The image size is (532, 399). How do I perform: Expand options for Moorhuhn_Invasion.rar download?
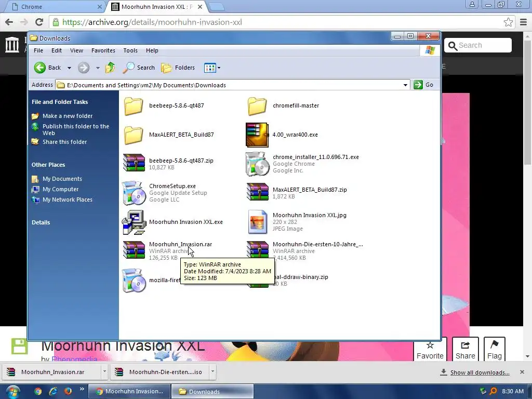(104, 372)
